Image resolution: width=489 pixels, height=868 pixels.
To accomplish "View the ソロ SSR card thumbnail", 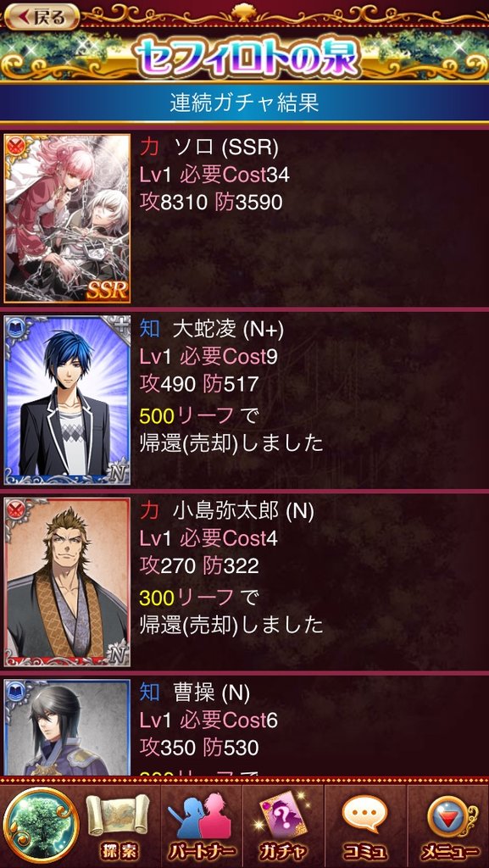I will 67,219.
